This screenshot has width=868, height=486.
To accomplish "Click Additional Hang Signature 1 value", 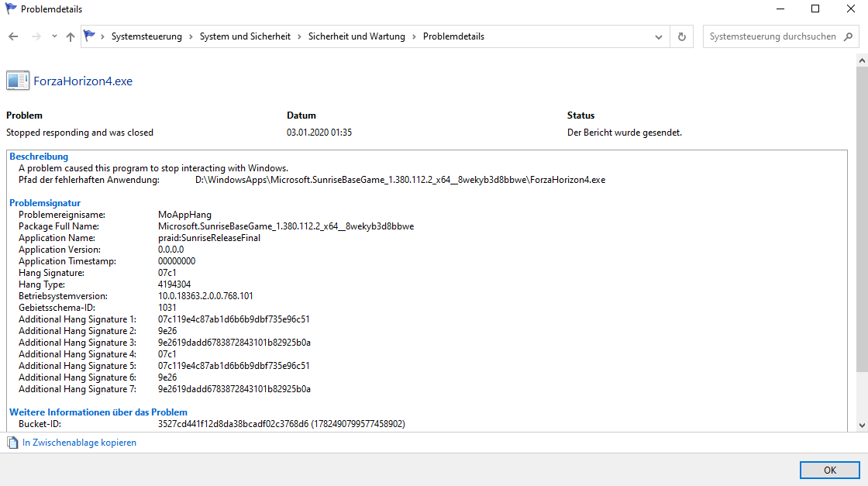I will tap(233, 319).
